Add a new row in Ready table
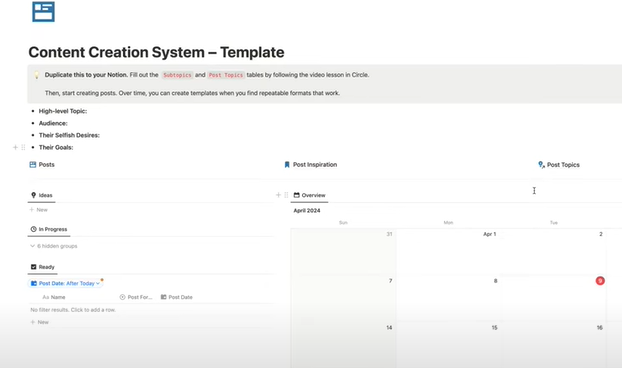The width and height of the screenshot is (622, 368). click(39, 322)
